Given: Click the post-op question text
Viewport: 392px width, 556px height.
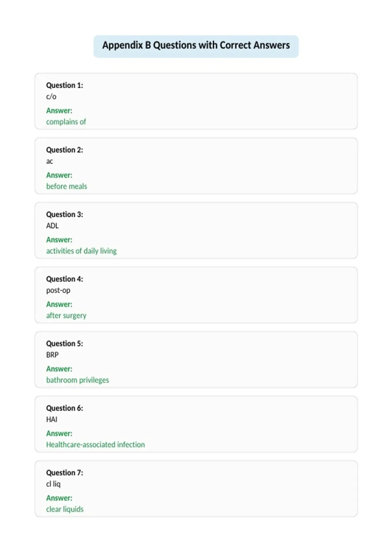Looking at the screenshot, I should pyautogui.click(x=58, y=290).
